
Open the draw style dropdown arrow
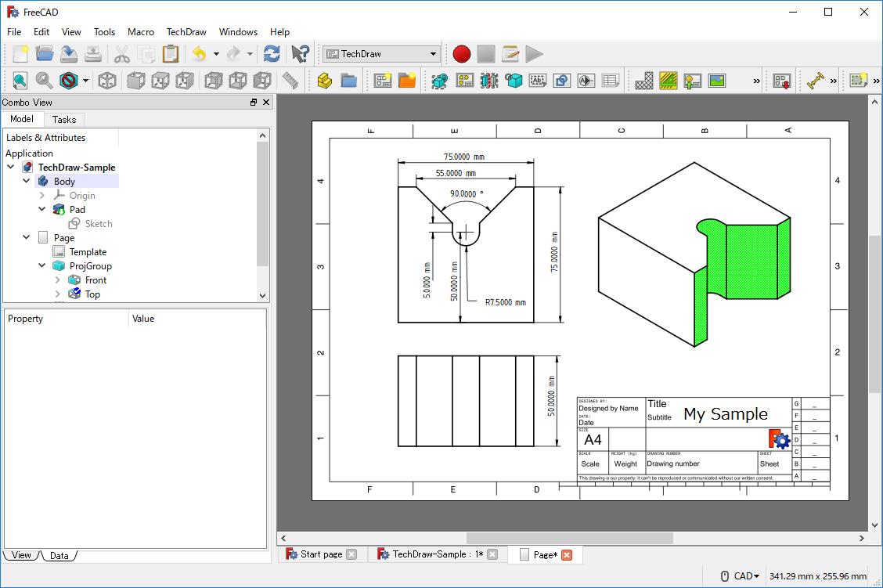(85, 80)
